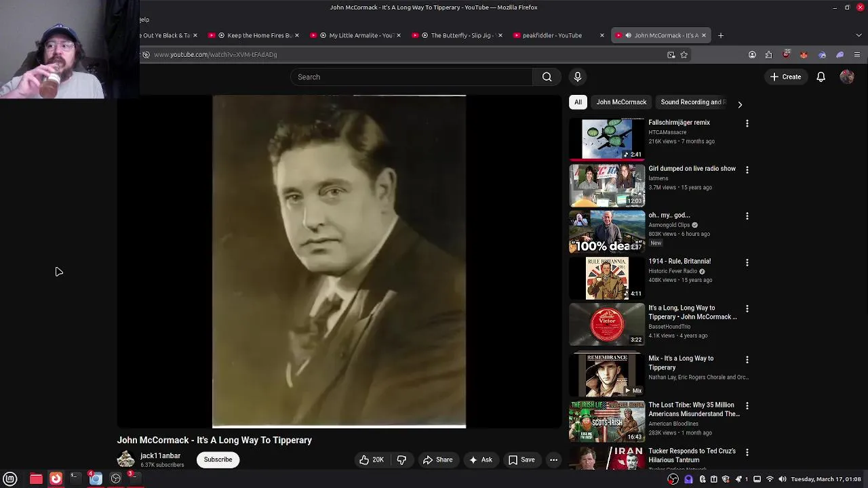Viewport: 868px width, 488px height.
Task: Open YouTube notifications bell
Action: (821, 77)
